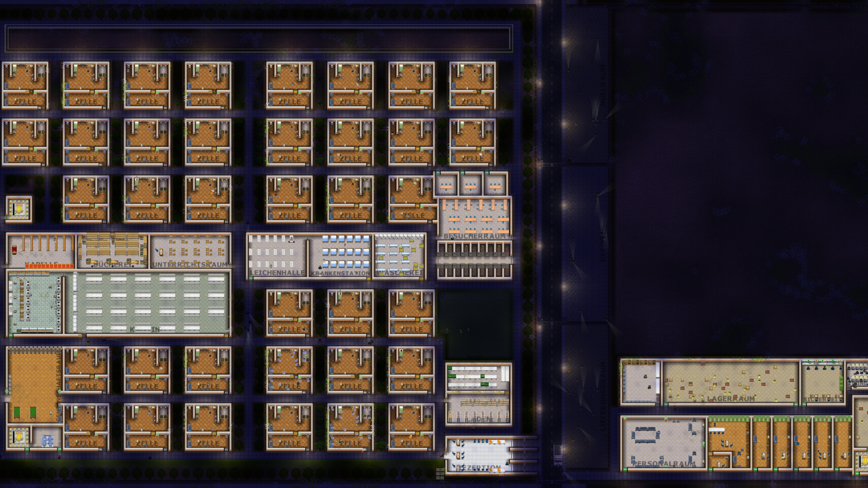Click the Lieferungsraum delivery zone
This screenshot has height=488, width=868.
(x=588, y=398)
